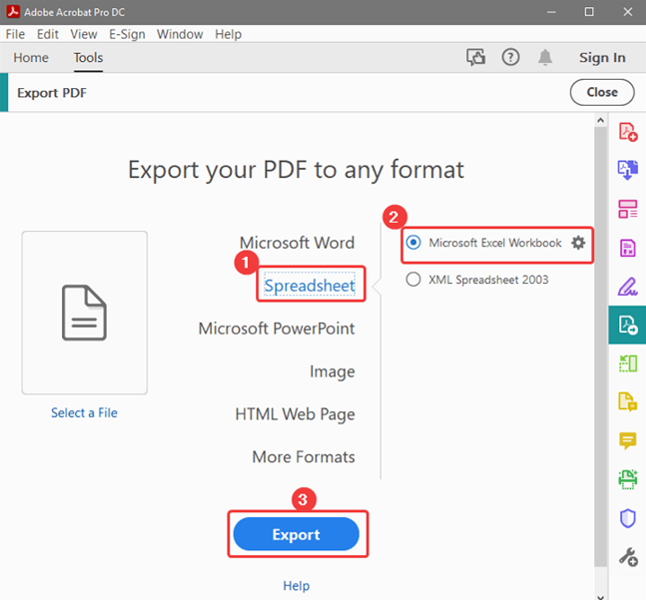Image resolution: width=646 pixels, height=600 pixels.
Task: Open the File menu
Action: point(15,34)
